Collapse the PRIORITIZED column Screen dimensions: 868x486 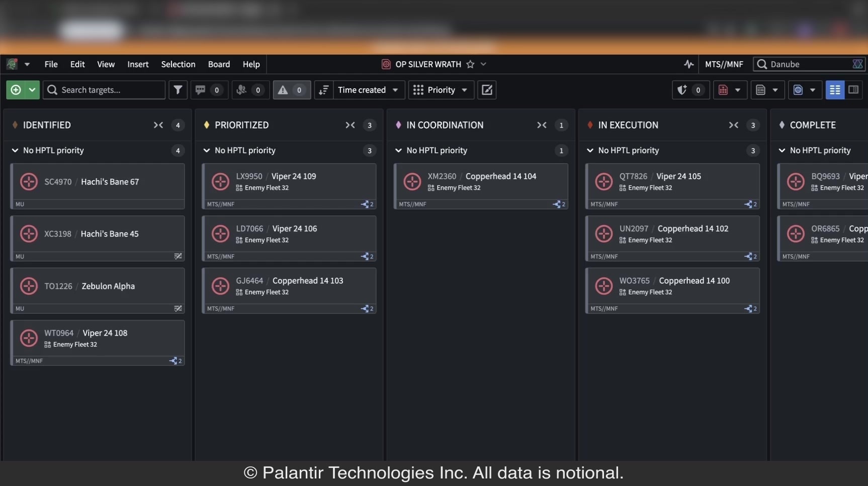tap(350, 125)
